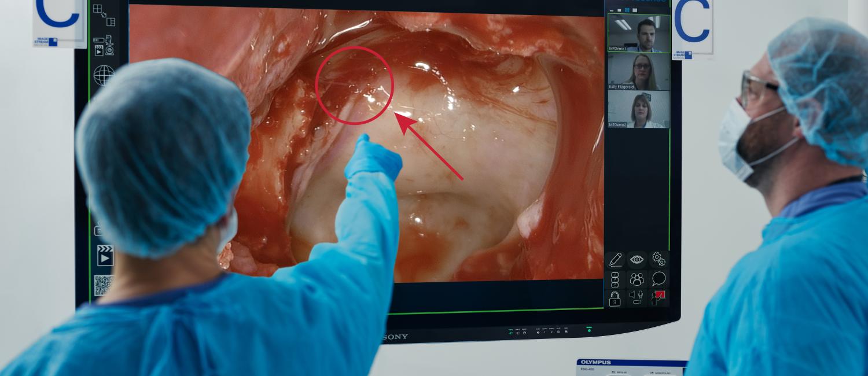Open the participants group panel
Screen dimensions: 868x376
coord(637,279)
